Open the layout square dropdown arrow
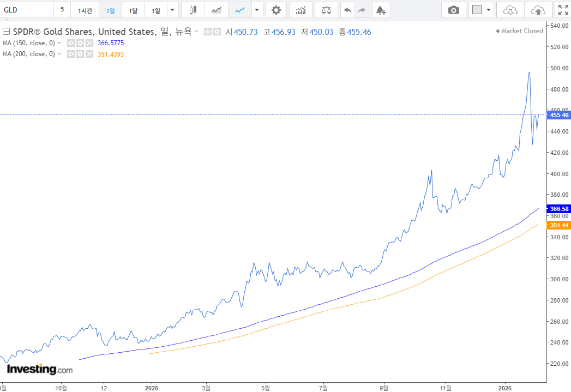Screen dimensions: 571x392 click(x=489, y=10)
